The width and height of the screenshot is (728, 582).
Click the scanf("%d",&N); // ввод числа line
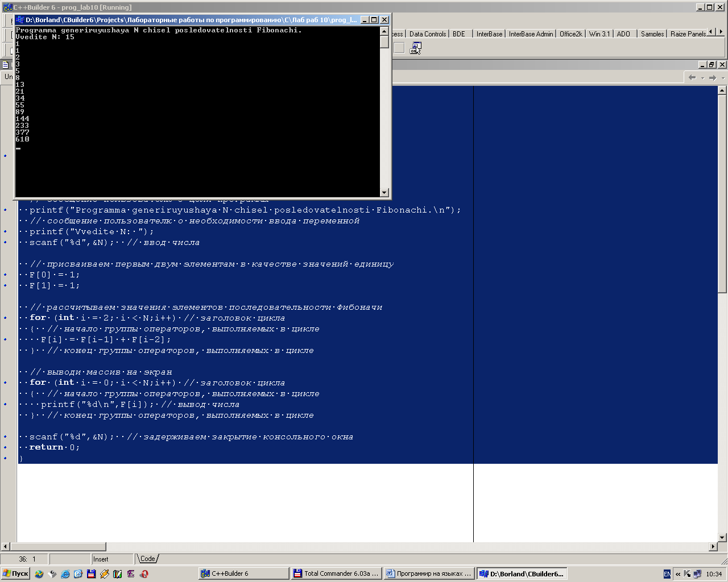tap(114, 243)
